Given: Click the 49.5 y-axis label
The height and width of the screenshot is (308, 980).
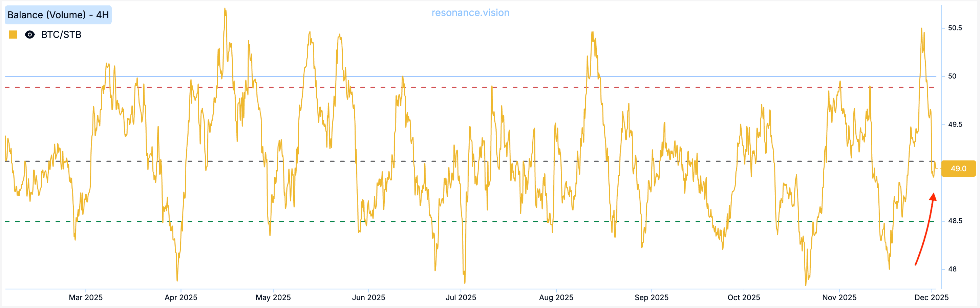Looking at the screenshot, I should [x=955, y=124].
